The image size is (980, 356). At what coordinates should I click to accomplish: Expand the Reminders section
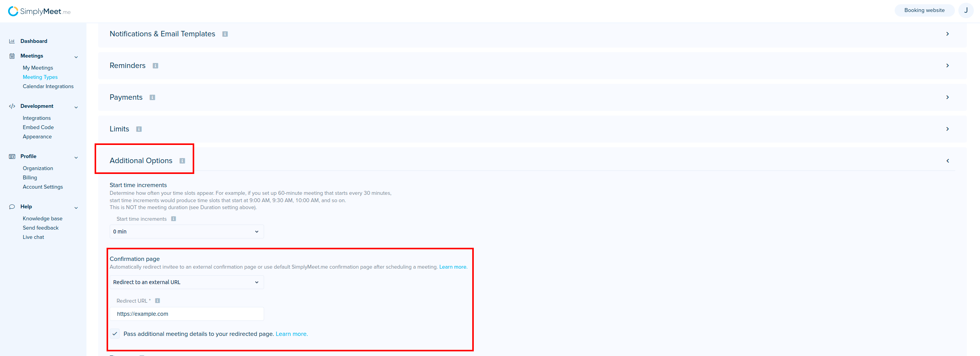(x=947, y=66)
